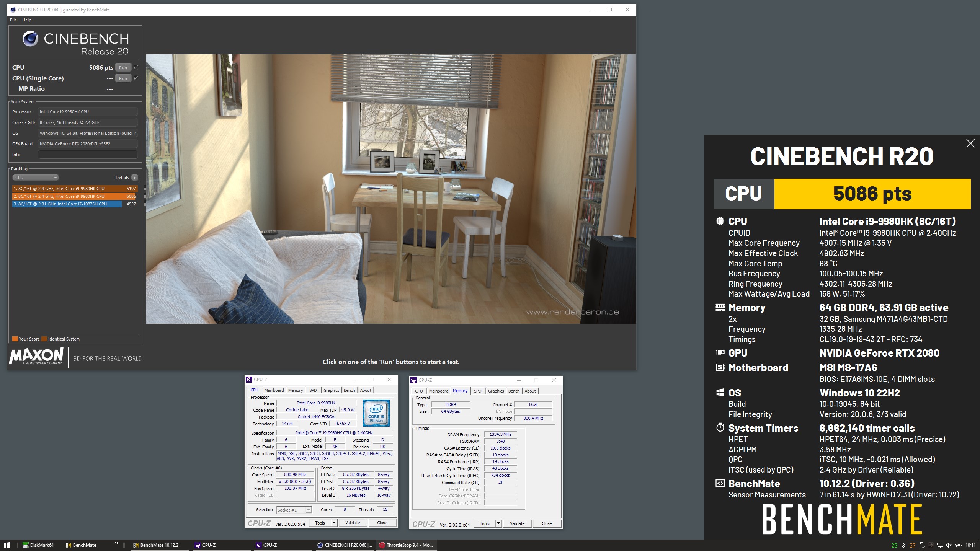Switch to Bench tab in left CPU-Z
The height and width of the screenshot is (551, 980).
(x=350, y=390)
